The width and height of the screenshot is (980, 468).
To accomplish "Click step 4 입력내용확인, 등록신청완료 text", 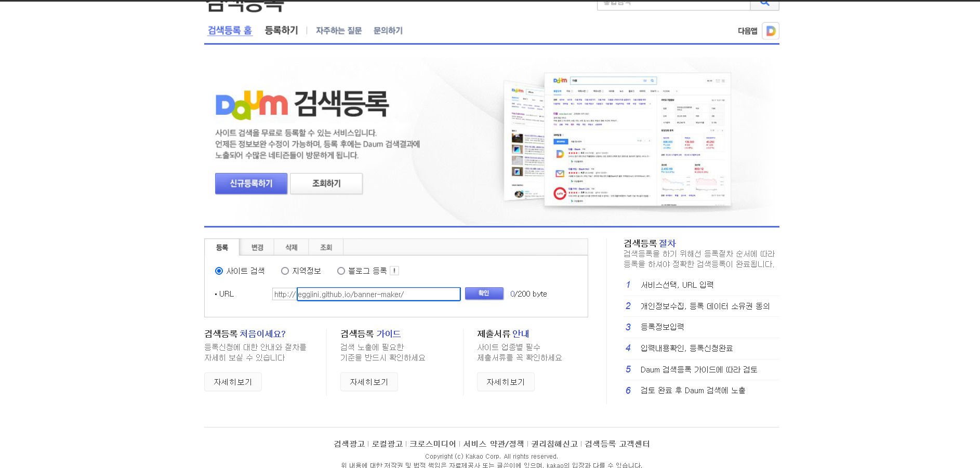I will pos(686,348).
